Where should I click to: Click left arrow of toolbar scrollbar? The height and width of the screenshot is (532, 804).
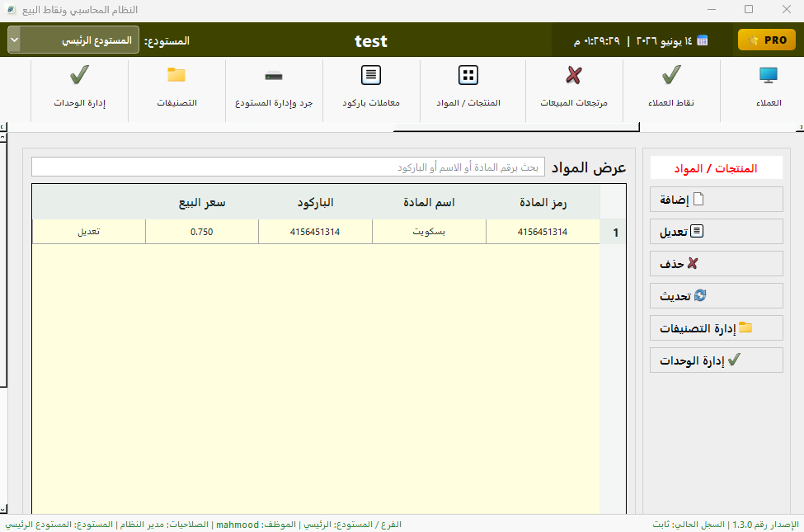pyautogui.click(x=3, y=127)
